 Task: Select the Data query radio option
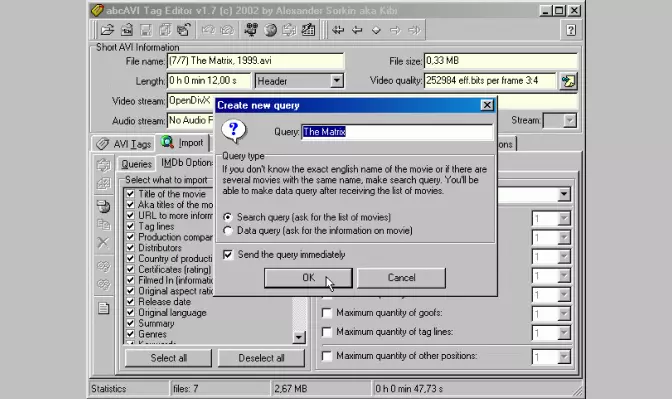(228, 231)
